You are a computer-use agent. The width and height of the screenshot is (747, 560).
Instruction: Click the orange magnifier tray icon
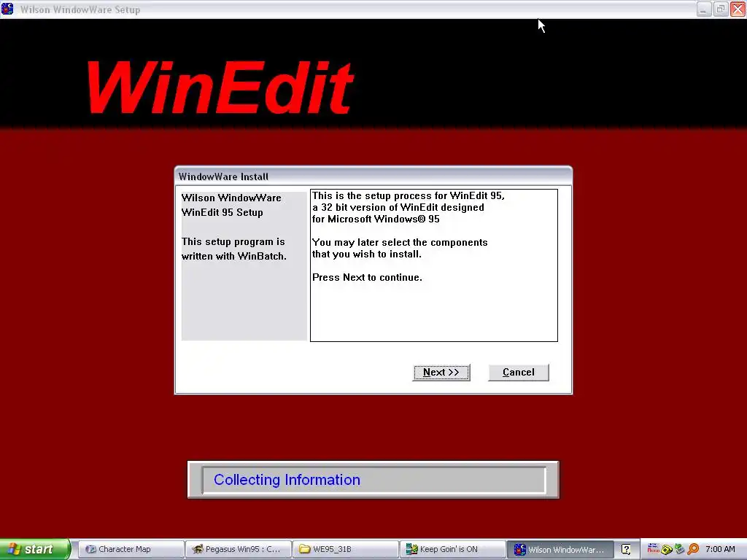tap(693, 549)
